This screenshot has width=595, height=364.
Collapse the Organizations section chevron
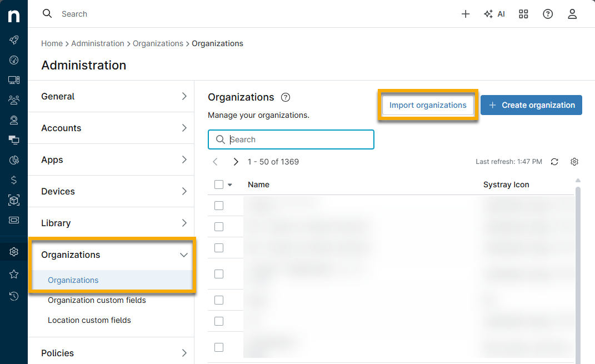tap(184, 255)
